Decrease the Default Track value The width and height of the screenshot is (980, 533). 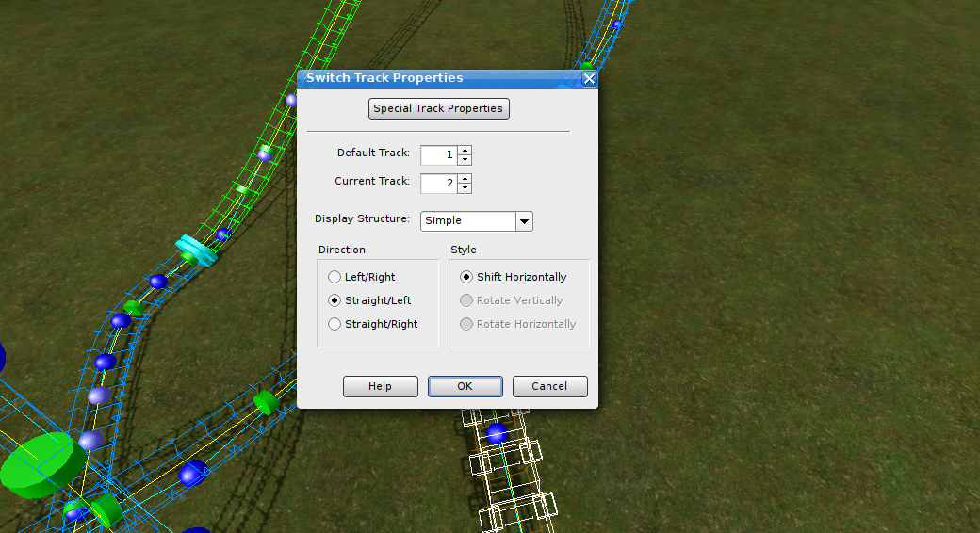(465, 160)
